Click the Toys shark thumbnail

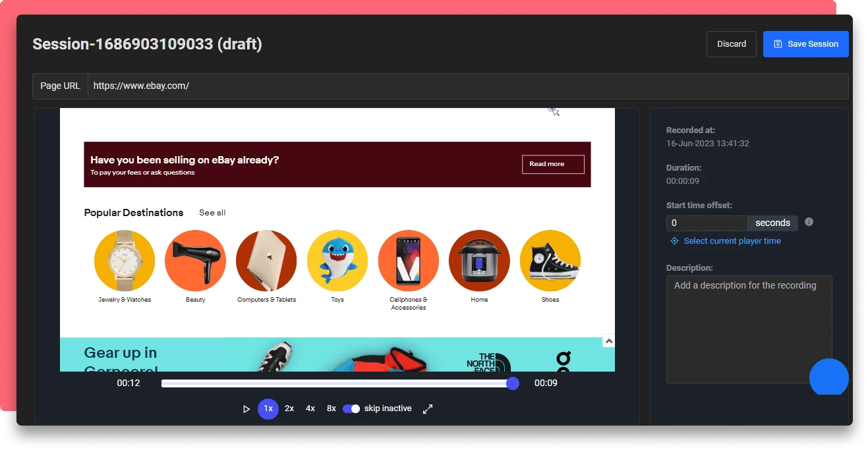tap(337, 261)
